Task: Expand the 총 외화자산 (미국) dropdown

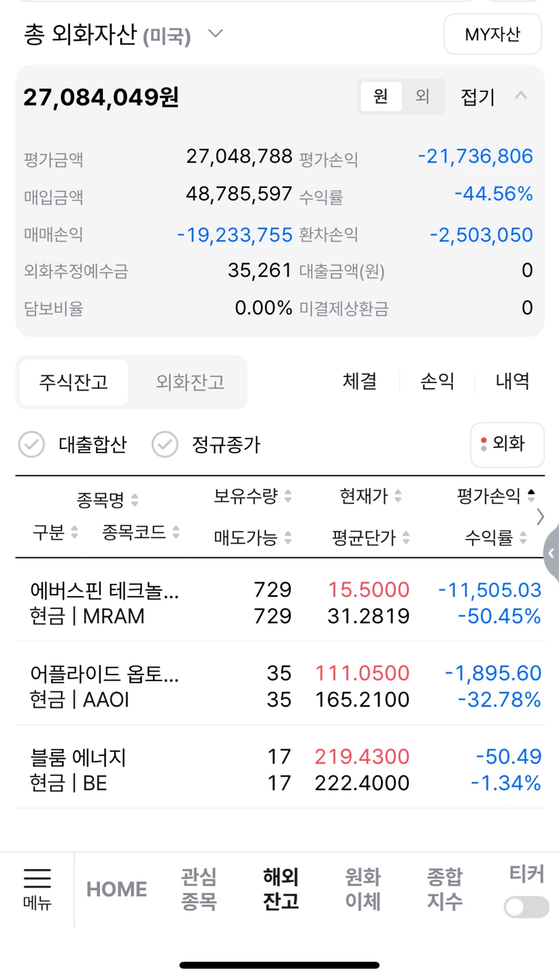Action: coord(216,34)
